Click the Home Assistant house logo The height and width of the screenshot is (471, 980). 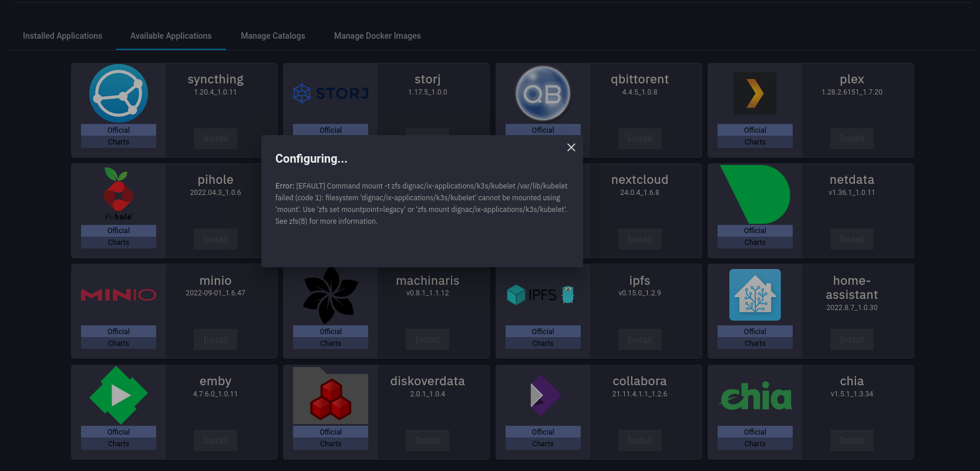755,295
